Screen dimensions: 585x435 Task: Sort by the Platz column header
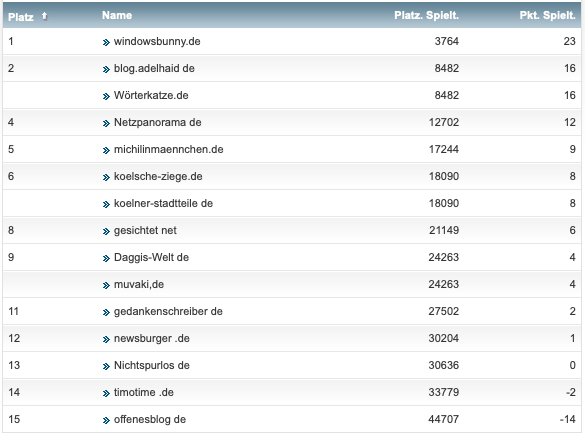tap(21, 17)
